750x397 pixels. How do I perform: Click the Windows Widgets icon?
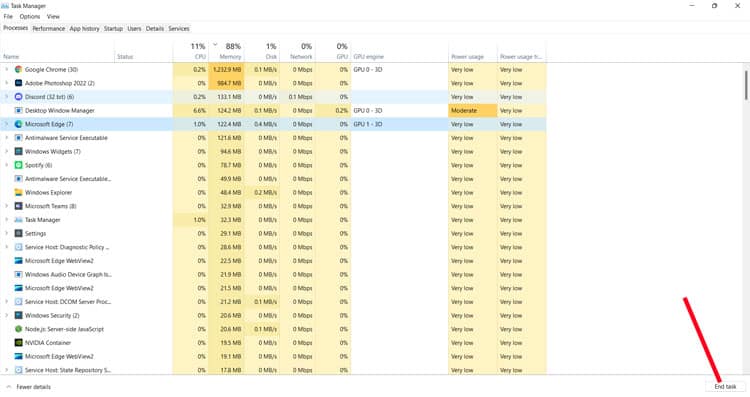18,151
